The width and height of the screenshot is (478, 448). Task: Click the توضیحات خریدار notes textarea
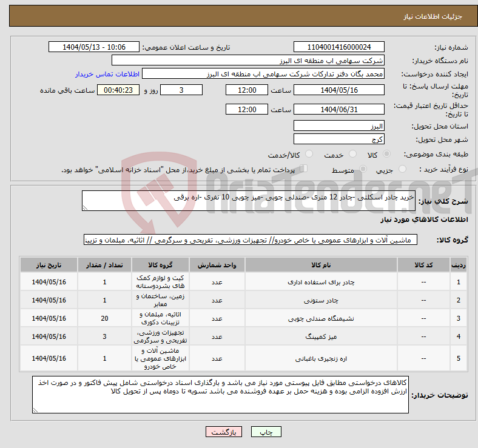[220, 395]
